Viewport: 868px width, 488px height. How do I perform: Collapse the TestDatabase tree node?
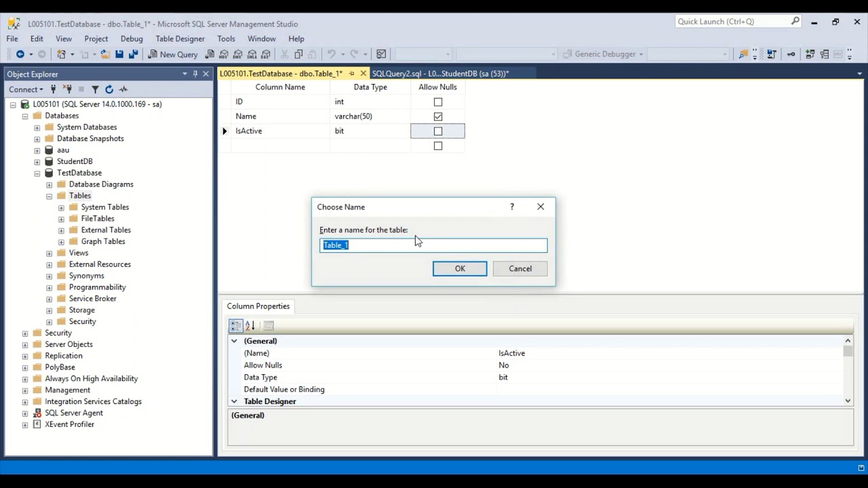[x=37, y=173]
